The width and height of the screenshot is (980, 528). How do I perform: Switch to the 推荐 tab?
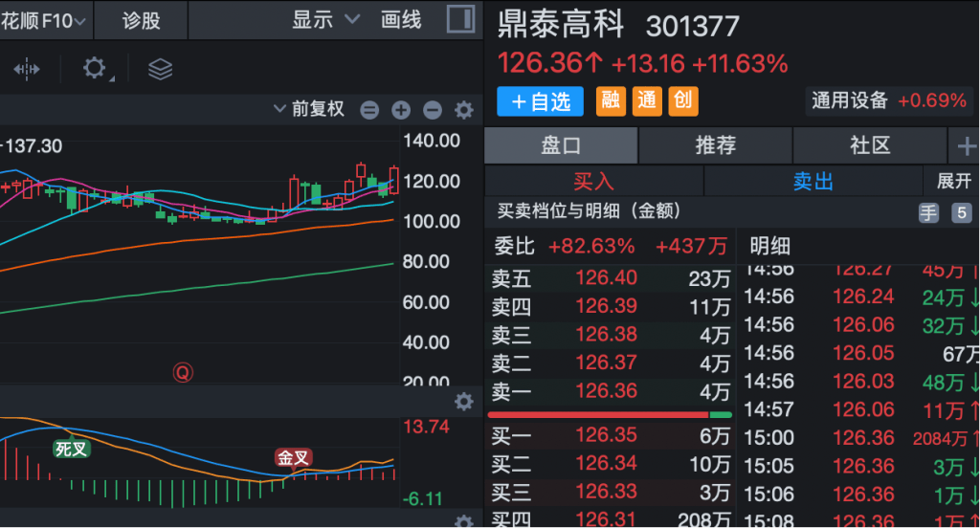715,145
